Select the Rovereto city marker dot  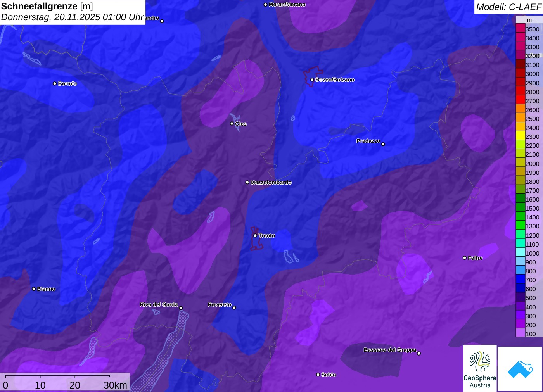[234, 308]
